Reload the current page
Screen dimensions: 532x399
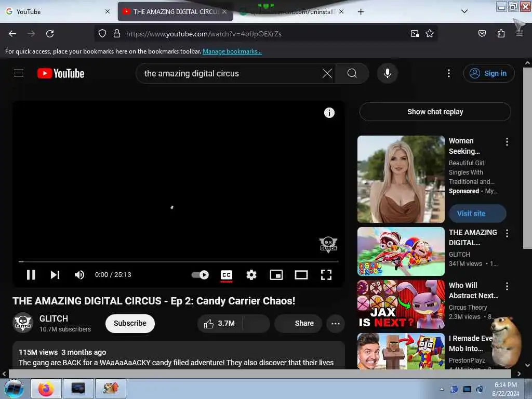[50, 34]
